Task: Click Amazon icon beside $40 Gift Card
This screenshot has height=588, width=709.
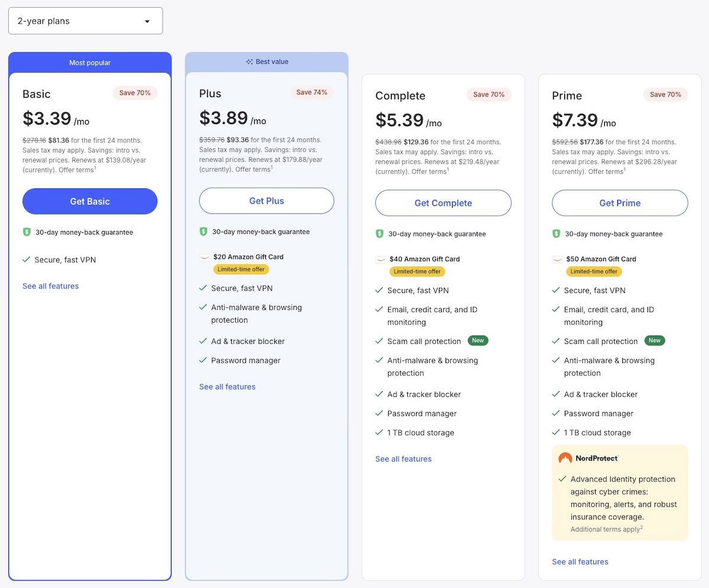Action: (380, 259)
